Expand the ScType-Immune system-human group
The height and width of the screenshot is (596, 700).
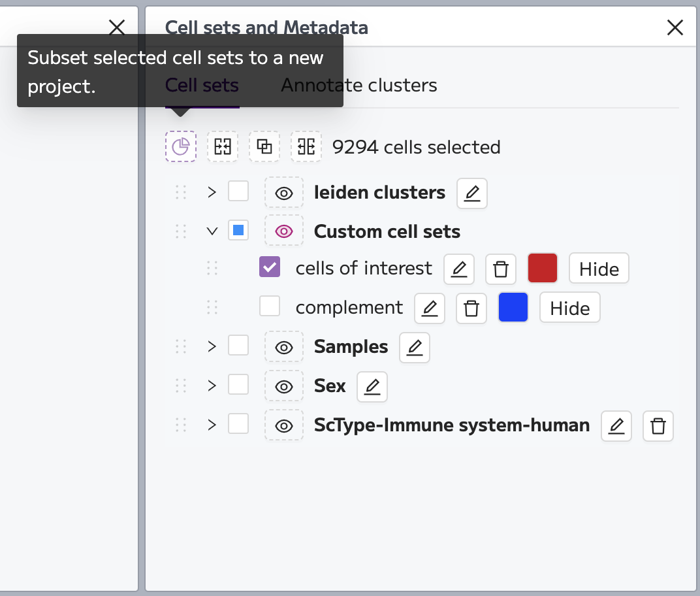[x=212, y=425]
